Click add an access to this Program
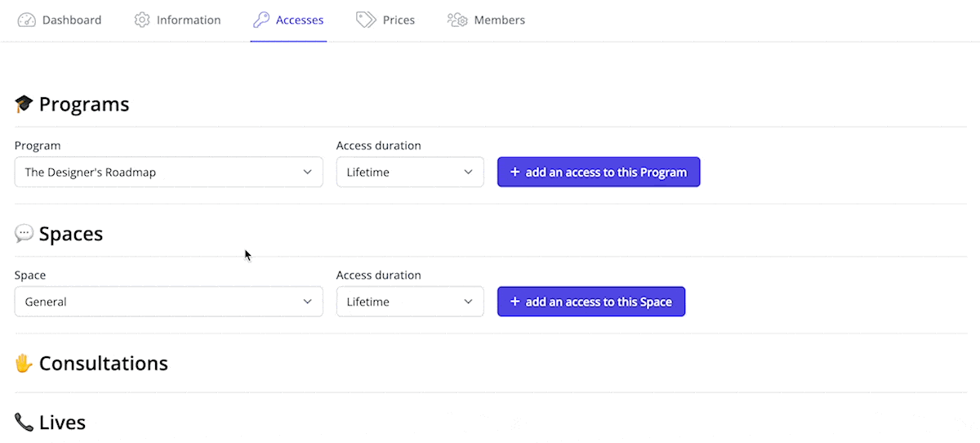 tap(599, 172)
